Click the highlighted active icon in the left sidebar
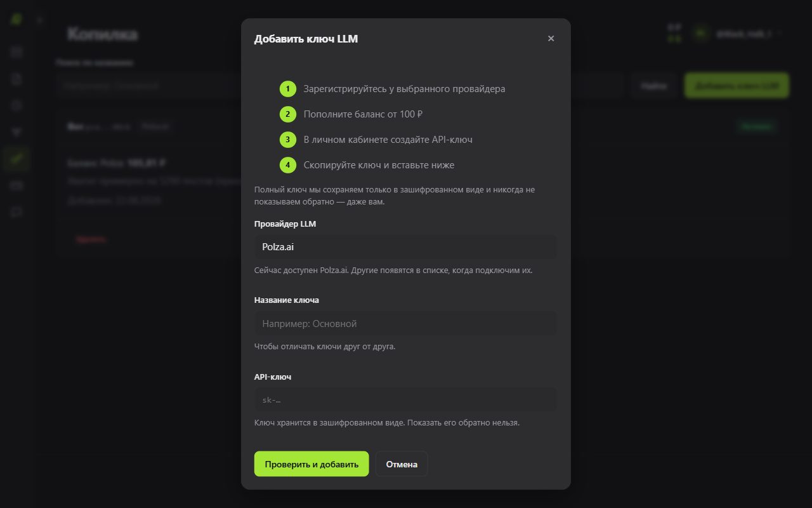 tap(16, 159)
